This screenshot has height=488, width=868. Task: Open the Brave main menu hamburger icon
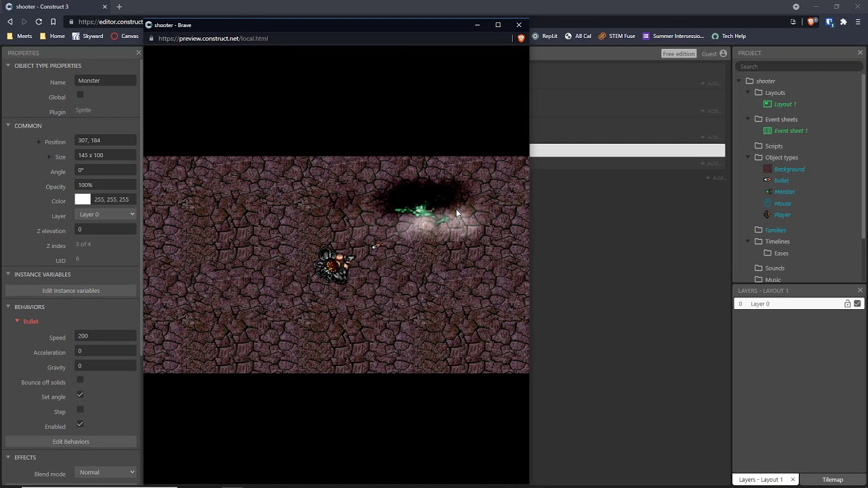pyautogui.click(x=858, y=22)
